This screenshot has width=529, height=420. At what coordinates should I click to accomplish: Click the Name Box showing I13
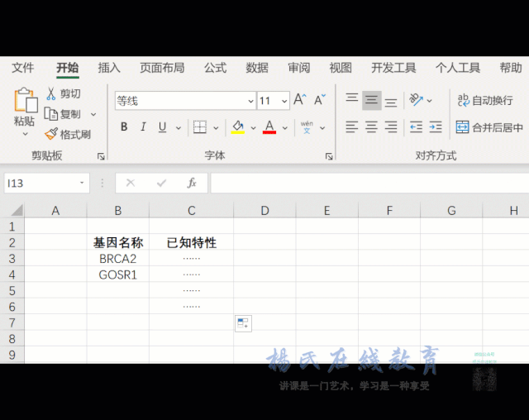pyautogui.click(x=46, y=183)
